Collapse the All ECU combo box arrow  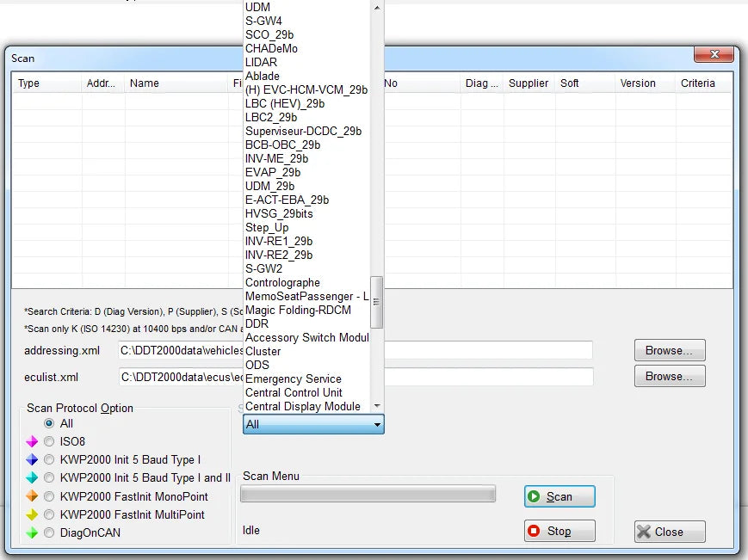click(377, 424)
